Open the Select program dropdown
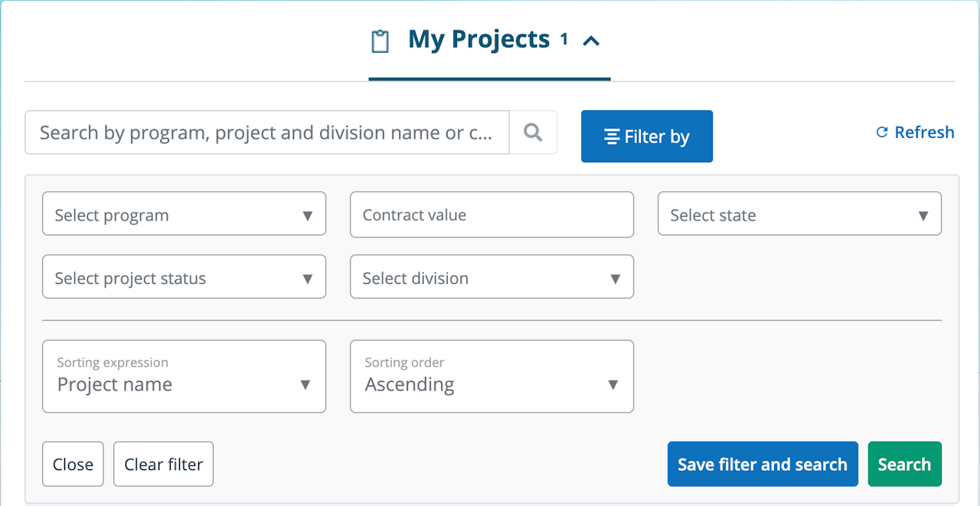The image size is (980, 506). [x=184, y=214]
